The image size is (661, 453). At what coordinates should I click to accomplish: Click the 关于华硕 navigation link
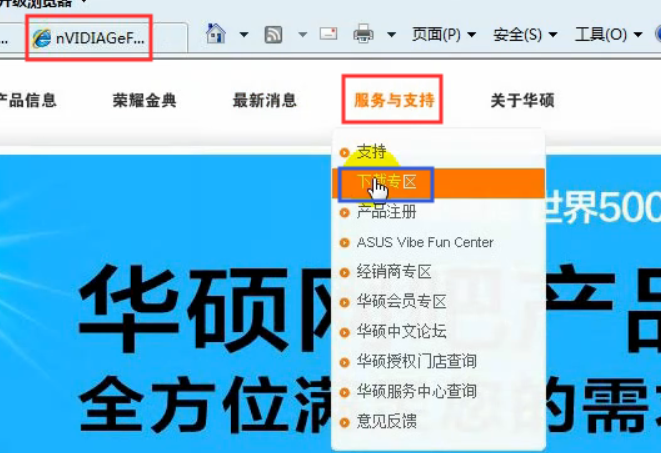[522, 100]
